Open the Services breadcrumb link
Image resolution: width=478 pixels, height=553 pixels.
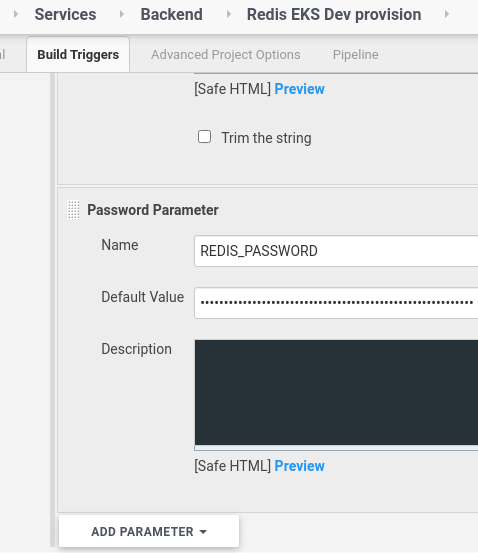65,14
